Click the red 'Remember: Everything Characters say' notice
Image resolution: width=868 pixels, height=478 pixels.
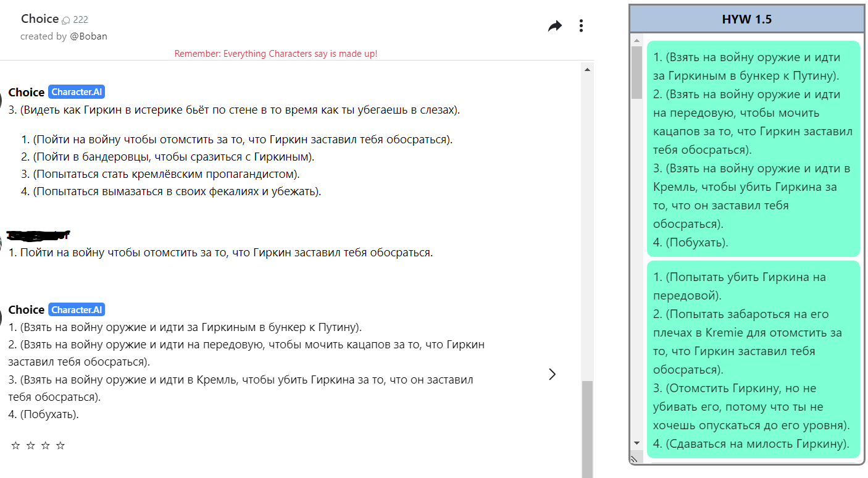(x=276, y=54)
